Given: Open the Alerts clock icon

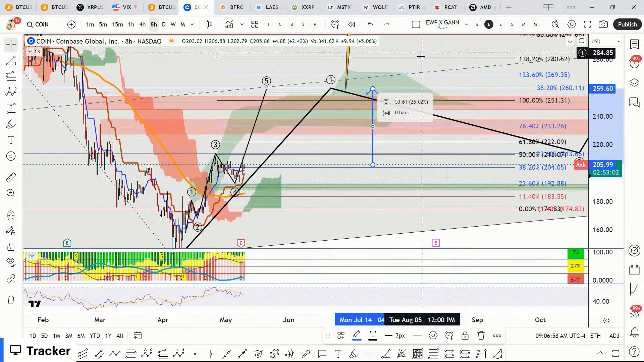Looking at the screenshot, I should [x=335, y=24].
